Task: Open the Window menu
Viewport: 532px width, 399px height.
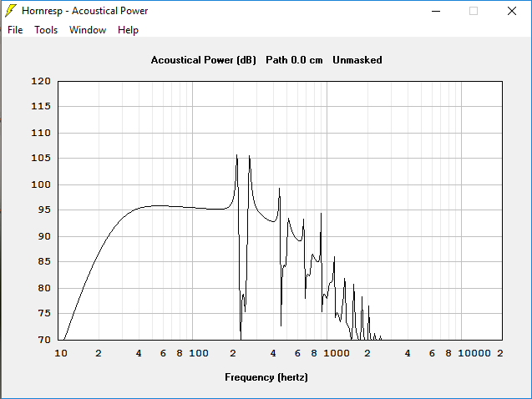Action: pos(88,30)
